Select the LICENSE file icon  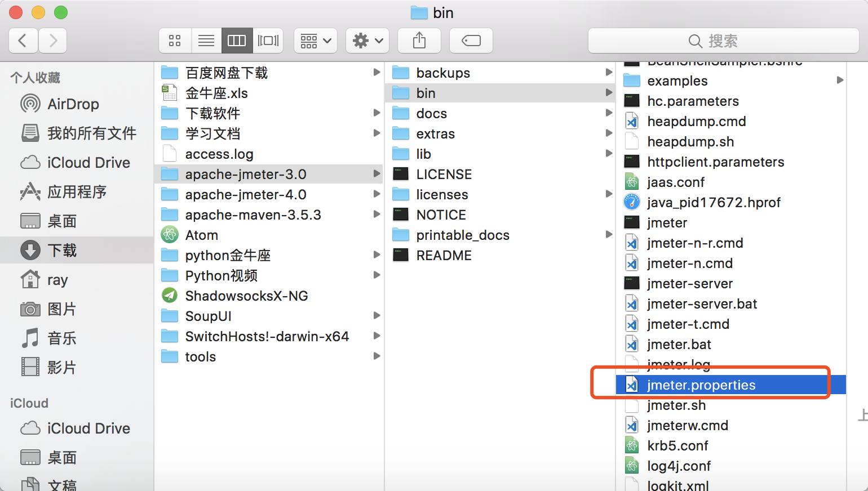point(401,174)
